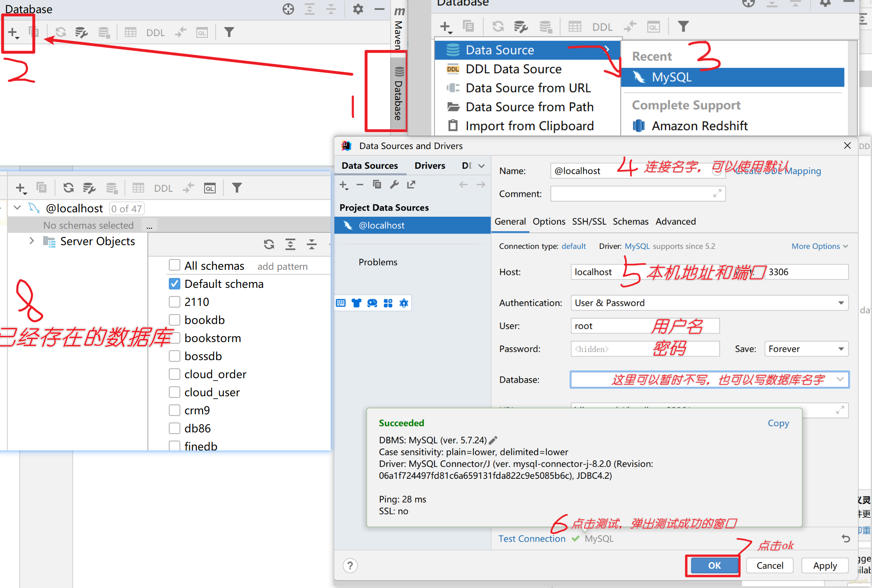Click the expand-all icon in the schema selection popup
Screen dimensions: 872x588
(x=290, y=244)
